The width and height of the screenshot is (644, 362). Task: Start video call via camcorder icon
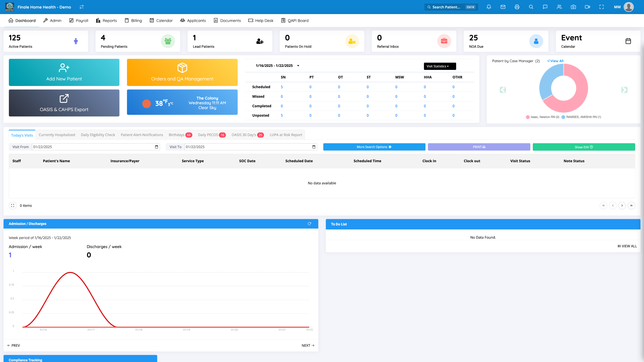tap(587, 7)
